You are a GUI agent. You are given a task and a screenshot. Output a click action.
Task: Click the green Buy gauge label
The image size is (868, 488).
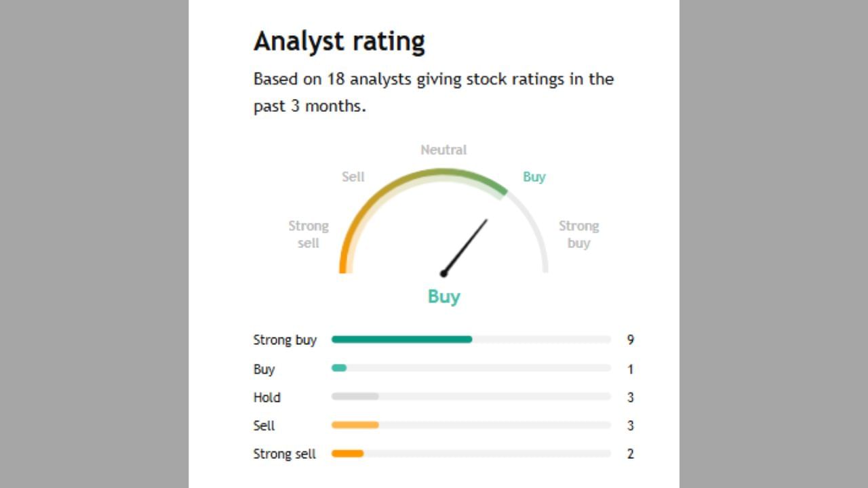(534, 177)
